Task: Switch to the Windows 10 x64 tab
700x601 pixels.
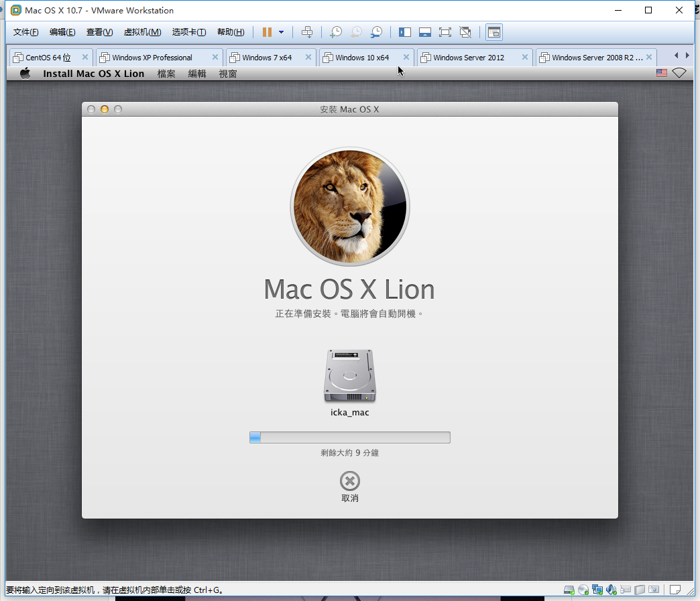Action: 362,58
